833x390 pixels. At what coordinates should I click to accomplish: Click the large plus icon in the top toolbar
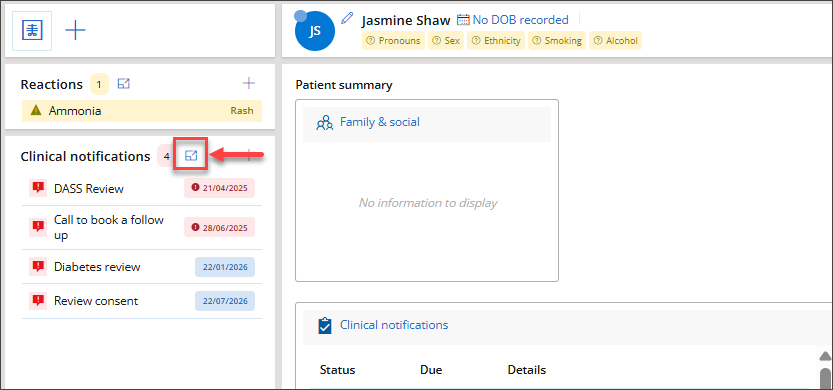pyautogui.click(x=75, y=31)
